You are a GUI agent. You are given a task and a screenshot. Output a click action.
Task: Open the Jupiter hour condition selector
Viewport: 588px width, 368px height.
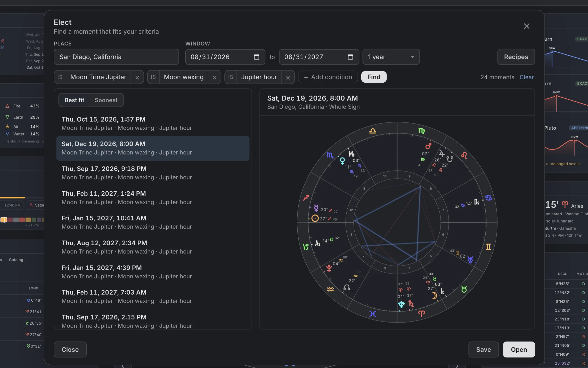259,77
